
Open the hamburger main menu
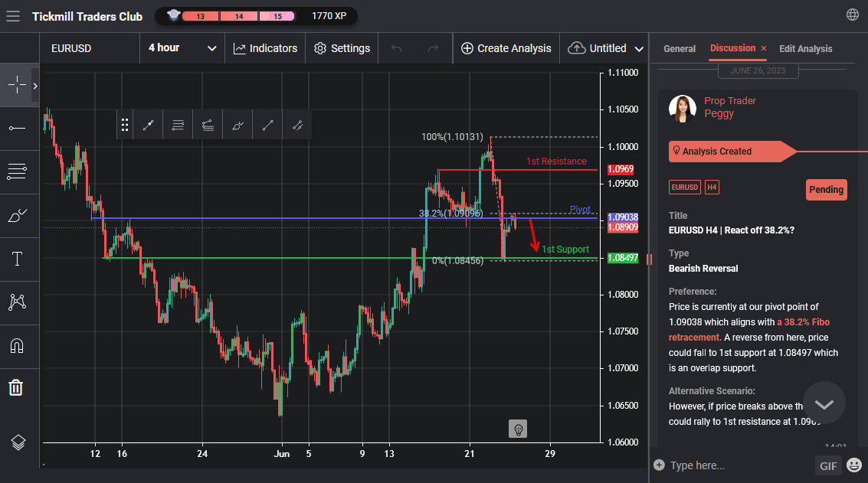(13, 17)
